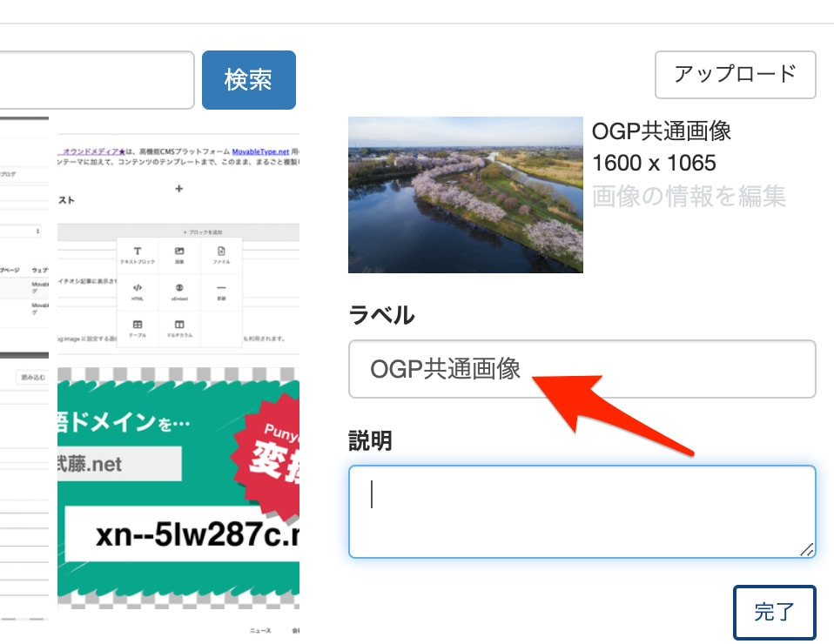The width and height of the screenshot is (834, 644).
Task: Click the blue 検索 search button
Action: click(x=248, y=80)
